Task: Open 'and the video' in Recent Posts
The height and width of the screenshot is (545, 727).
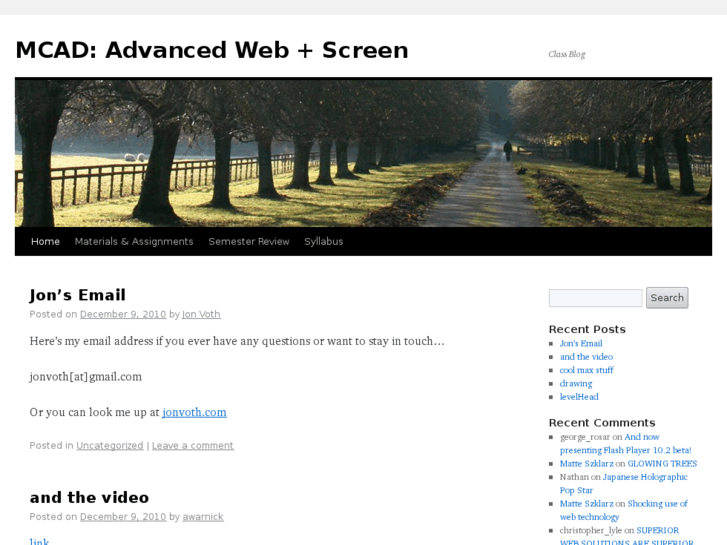Action: [x=586, y=357]
